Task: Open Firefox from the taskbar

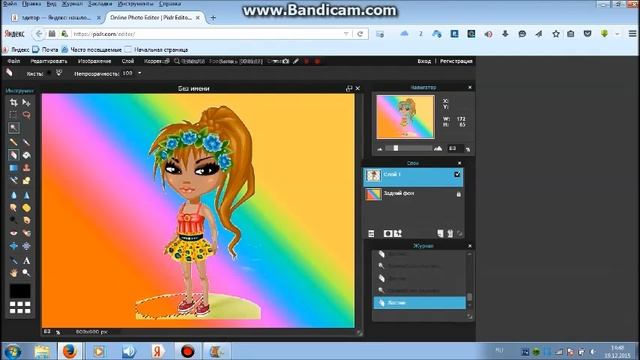Action: click(x=69, y=351)
